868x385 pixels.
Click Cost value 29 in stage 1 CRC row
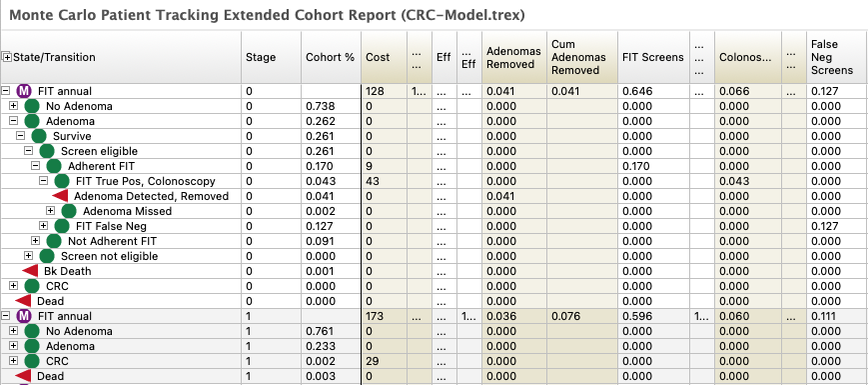pyautogui.click(x=372, y=361)
